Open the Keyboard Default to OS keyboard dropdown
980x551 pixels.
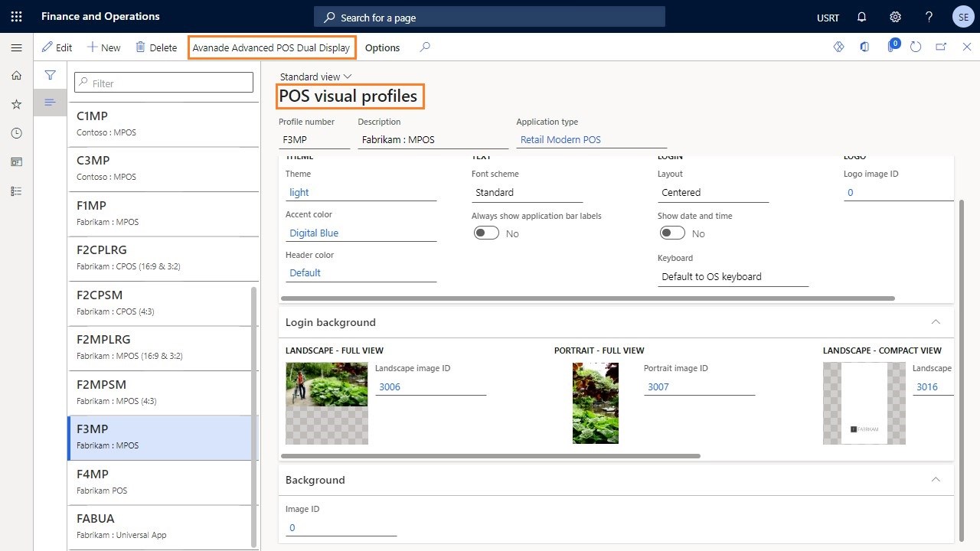click(733, 277)
